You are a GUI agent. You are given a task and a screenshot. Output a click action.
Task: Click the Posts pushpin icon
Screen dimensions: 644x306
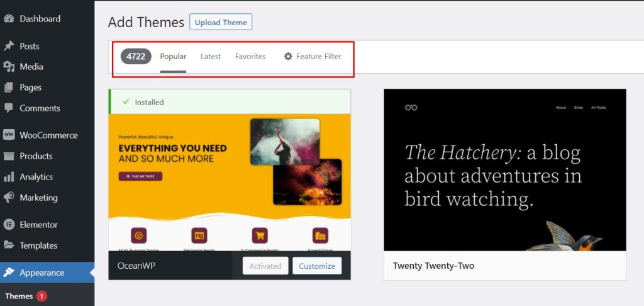9,46
